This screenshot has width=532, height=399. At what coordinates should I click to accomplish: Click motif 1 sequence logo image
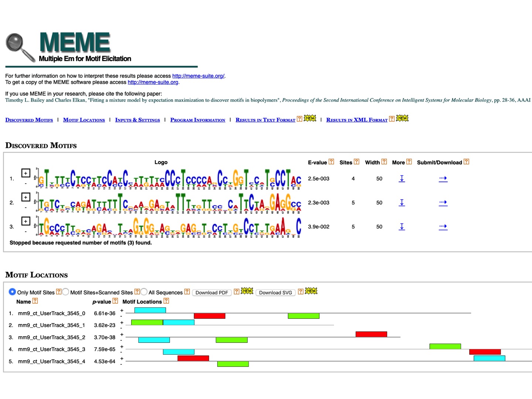[x=168, y=178]
